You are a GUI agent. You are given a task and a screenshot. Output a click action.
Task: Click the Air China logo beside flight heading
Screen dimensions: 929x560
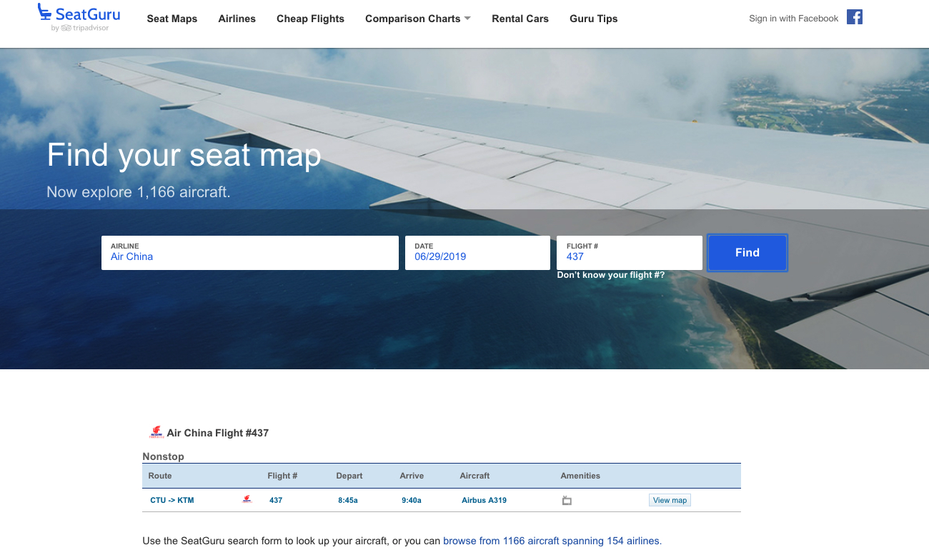click(156, 432)
